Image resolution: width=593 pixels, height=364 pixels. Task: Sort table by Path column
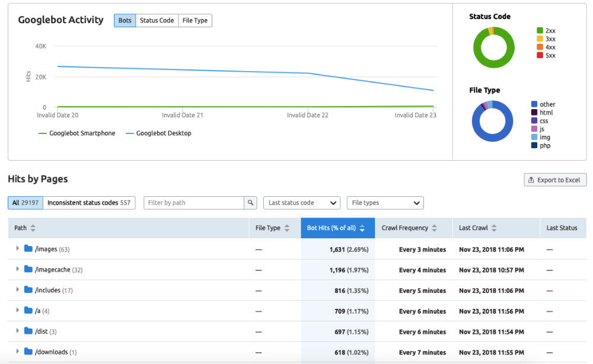pos(25,228)
